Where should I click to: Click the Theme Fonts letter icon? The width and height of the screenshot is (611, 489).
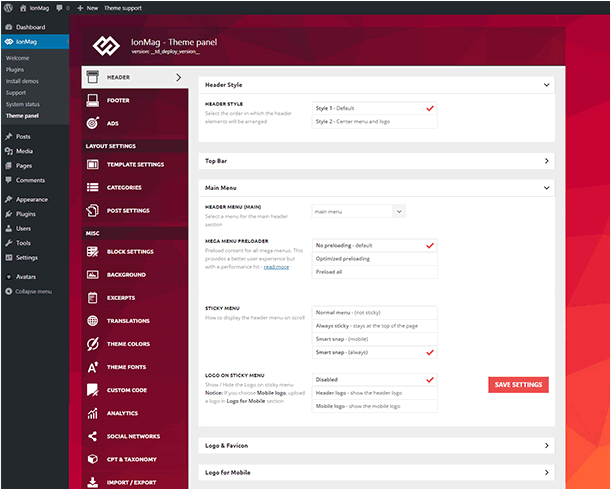93,367
